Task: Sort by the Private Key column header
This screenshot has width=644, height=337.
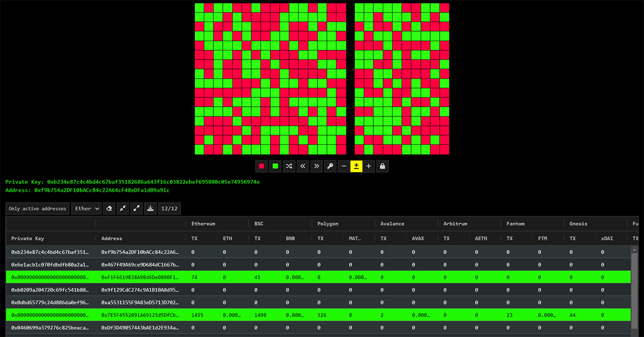Action: click(x=51, y=239)
